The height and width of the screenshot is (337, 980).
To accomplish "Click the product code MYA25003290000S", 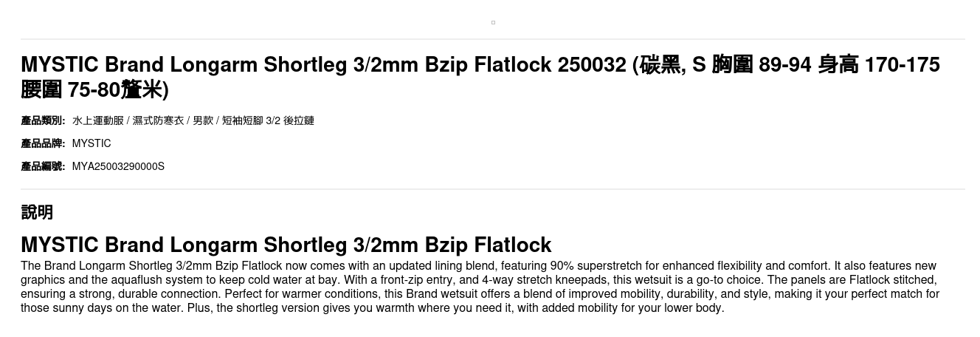I will tap(118, 166).
